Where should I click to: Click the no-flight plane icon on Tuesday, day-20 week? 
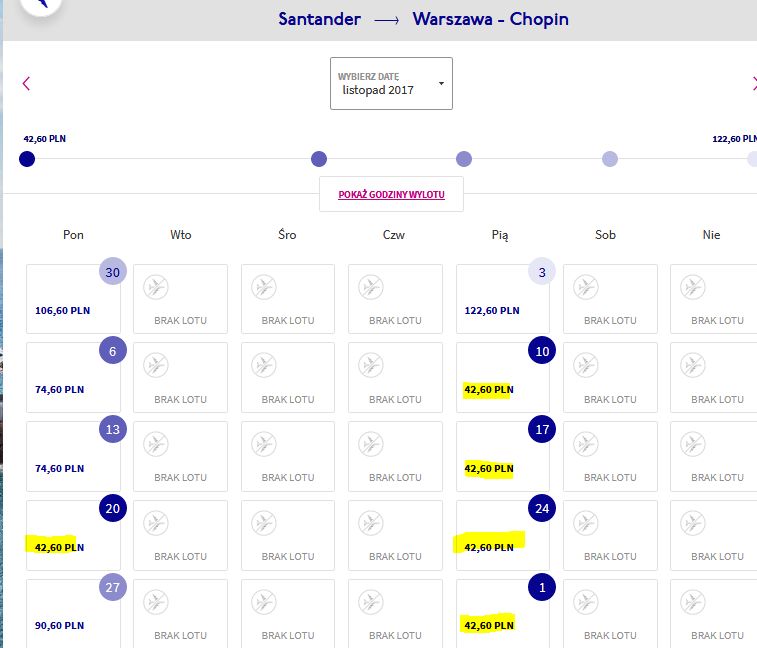pos(156,523)
